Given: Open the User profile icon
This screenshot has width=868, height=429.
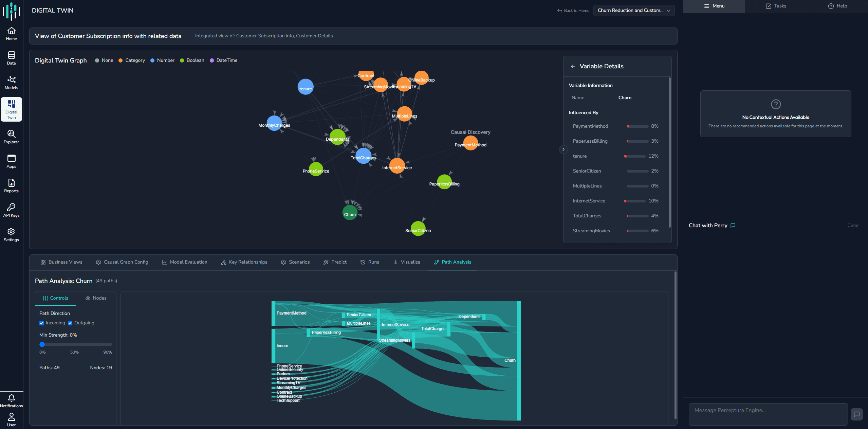Looking at the screenshot, I should (x=11, y=420).
